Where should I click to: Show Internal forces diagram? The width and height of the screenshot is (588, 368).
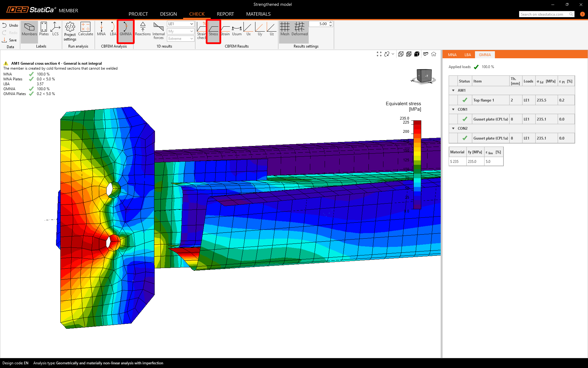158,30
